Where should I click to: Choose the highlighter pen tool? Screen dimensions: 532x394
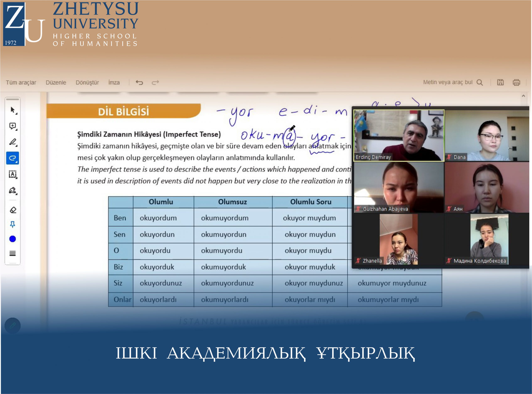[x=13, y=142]
